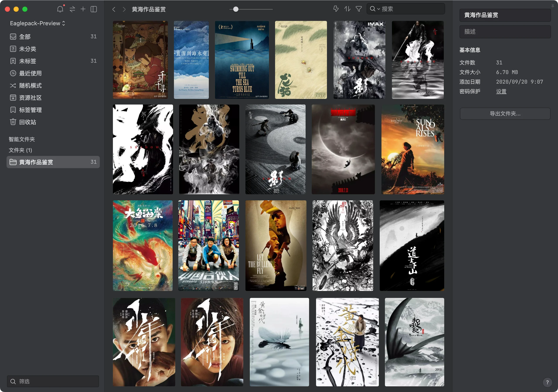The image size is (558, 392).
Task: Select 未分类 in the sidebar
Action: click(x=53, y=49)
